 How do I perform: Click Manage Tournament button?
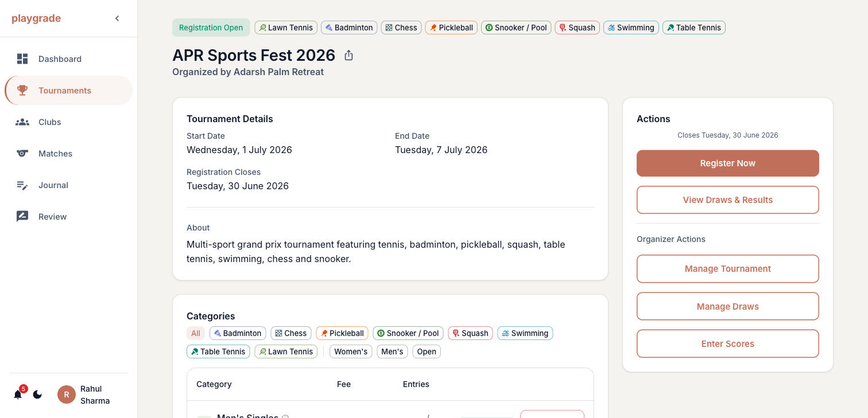pos(727,269)
